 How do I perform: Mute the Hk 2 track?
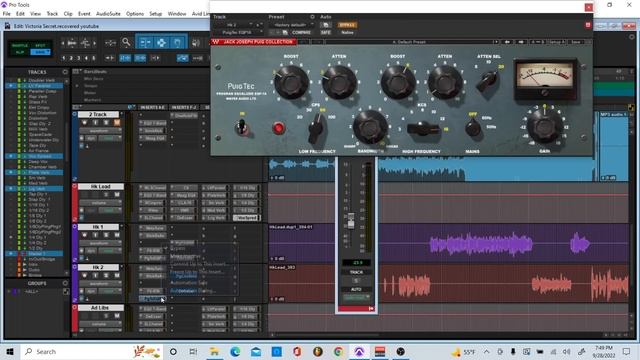117,276
